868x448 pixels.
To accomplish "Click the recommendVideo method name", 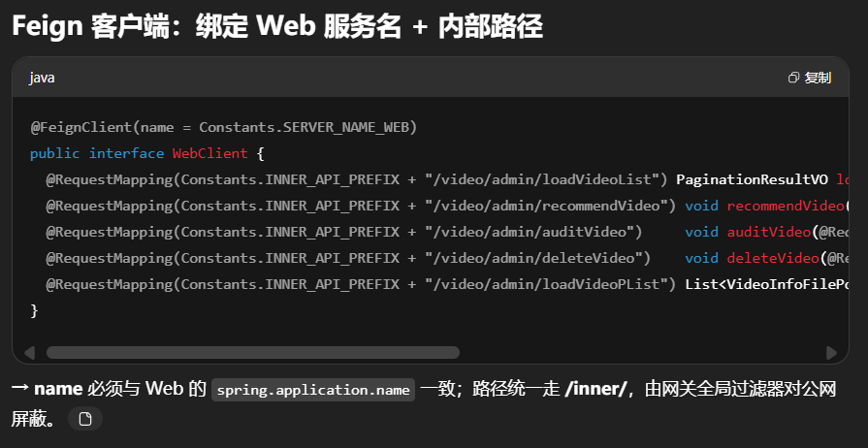I will coord(786,206).
